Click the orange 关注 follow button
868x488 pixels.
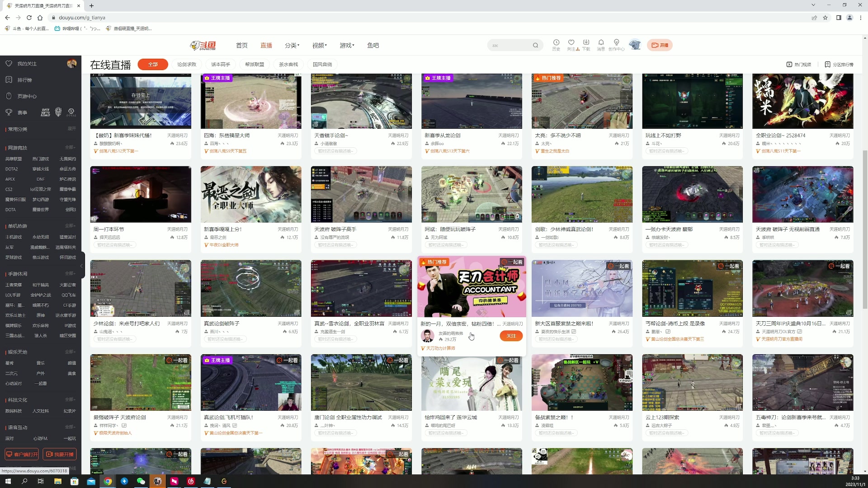tap(511, 336)
